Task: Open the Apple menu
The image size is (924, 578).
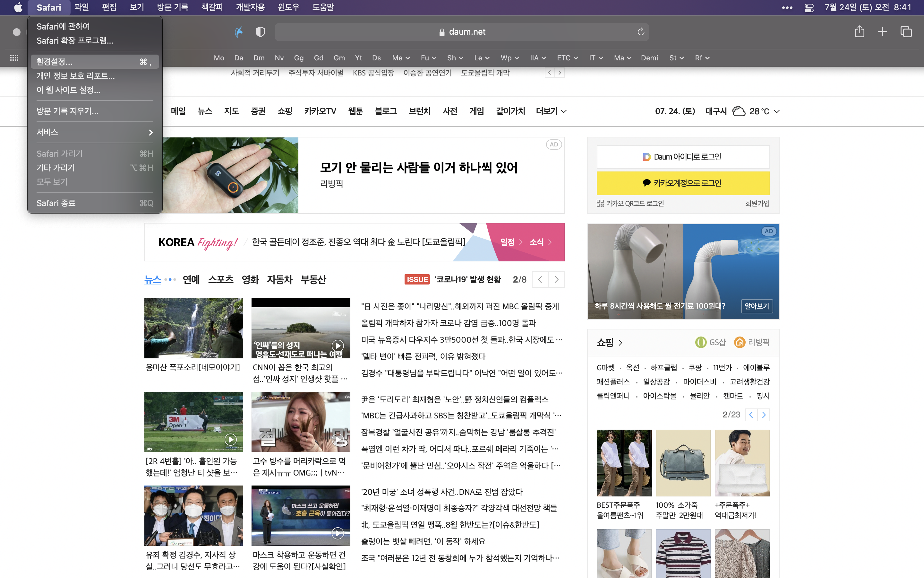Action: (18, 7)
